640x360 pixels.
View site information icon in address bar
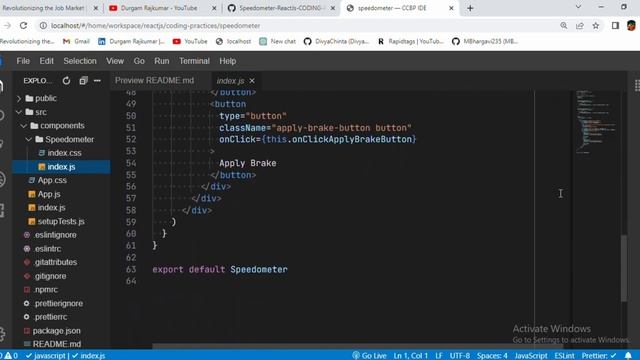click(43, 26)
